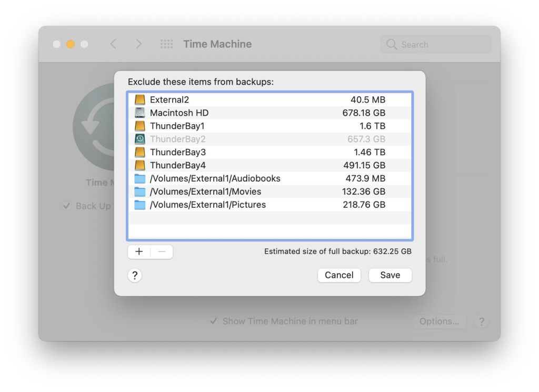The image size is (539, 392).
Task: Click the minus button to remove item
Action: pyautogui.click(x=162, y=252)
